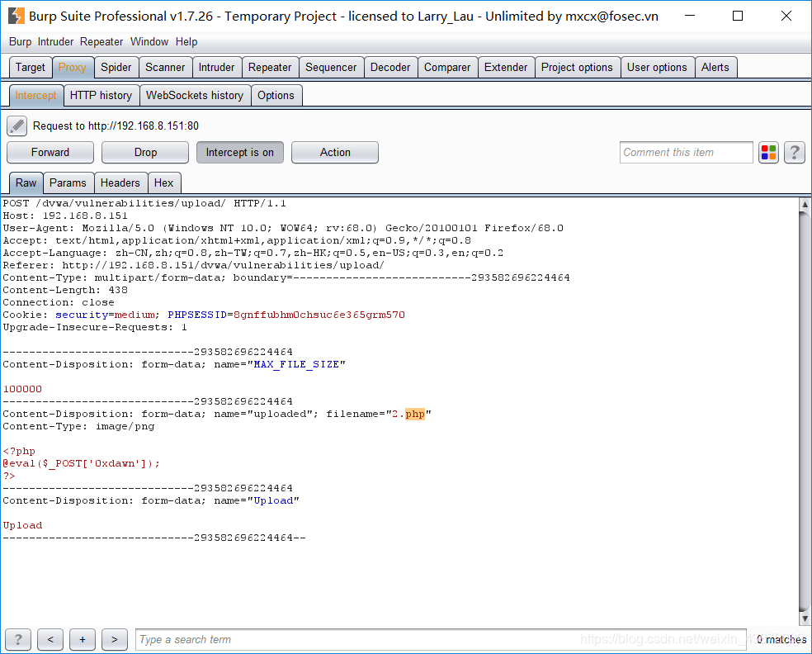
Task: Open the HTTP history sub-tab
Action: tap(101, 95)
